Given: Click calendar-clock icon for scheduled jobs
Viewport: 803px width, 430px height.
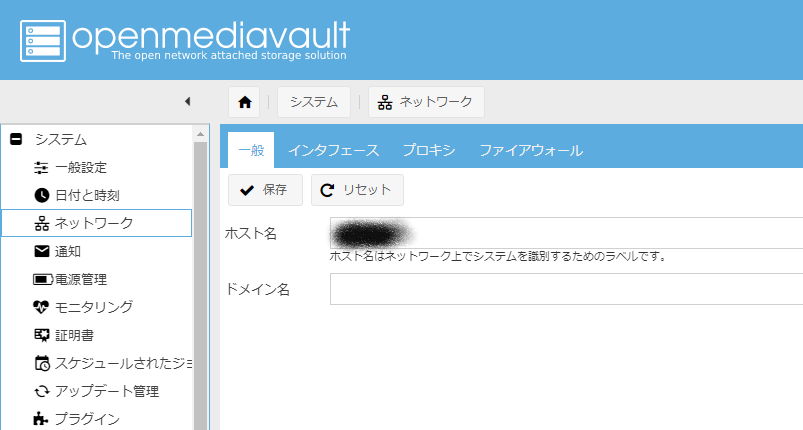Looking at the screenshot, I should [42, 363].
